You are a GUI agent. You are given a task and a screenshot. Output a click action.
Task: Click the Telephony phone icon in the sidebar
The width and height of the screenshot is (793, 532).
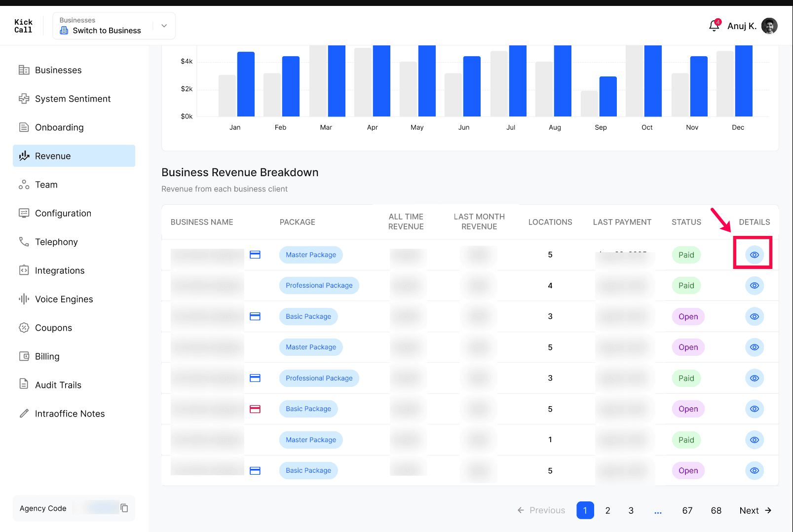[24, 242]
